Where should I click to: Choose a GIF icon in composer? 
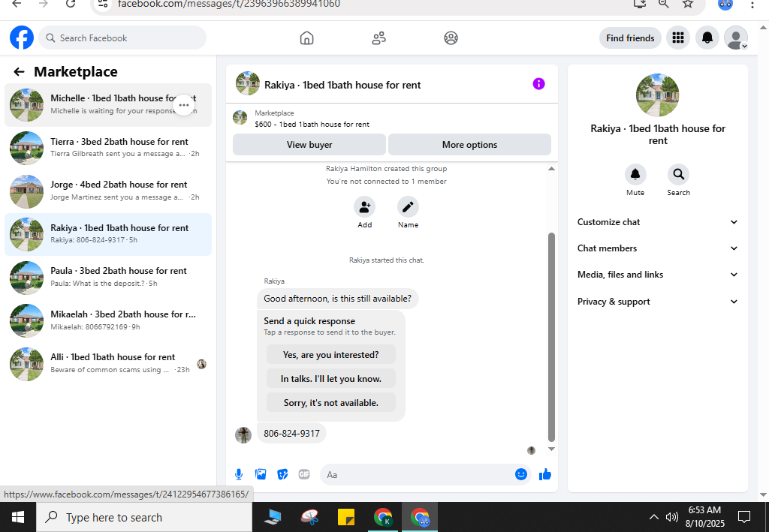pyautogui.click(x=304, y=474)
